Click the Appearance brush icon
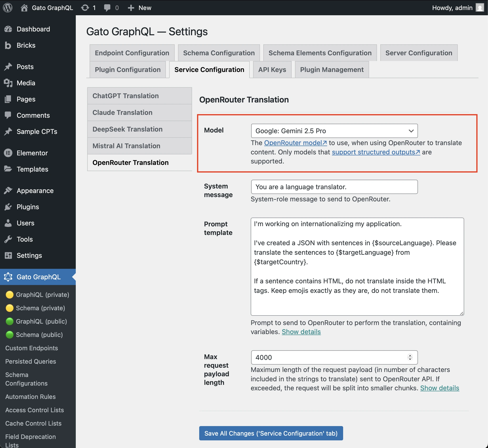Screen dimensions: 488x448 (8, 191)
